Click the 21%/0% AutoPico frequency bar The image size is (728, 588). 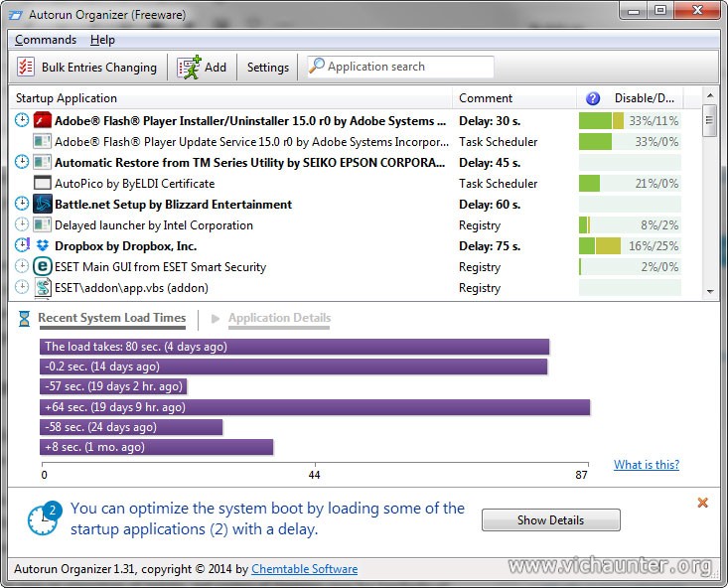(x=630, y=184)
